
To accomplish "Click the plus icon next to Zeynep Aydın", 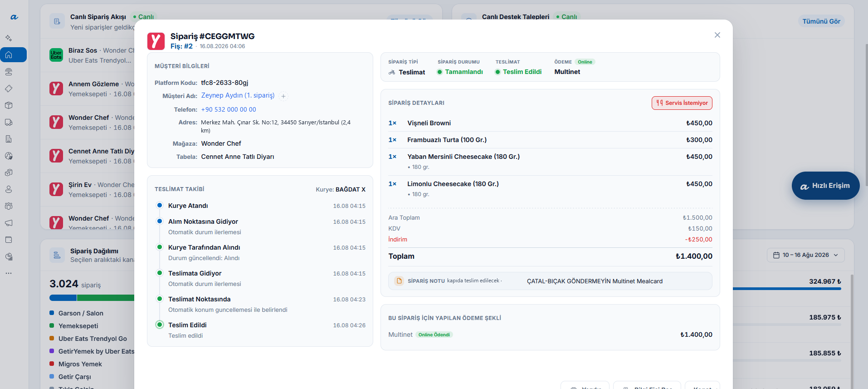I will (x=283, y=96).
